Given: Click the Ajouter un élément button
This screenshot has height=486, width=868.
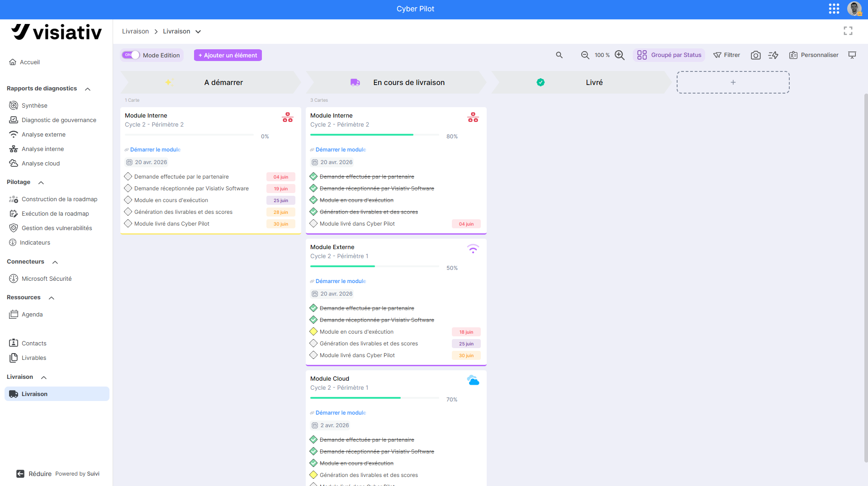Looking at the screenshot, I should click(228, 55).
